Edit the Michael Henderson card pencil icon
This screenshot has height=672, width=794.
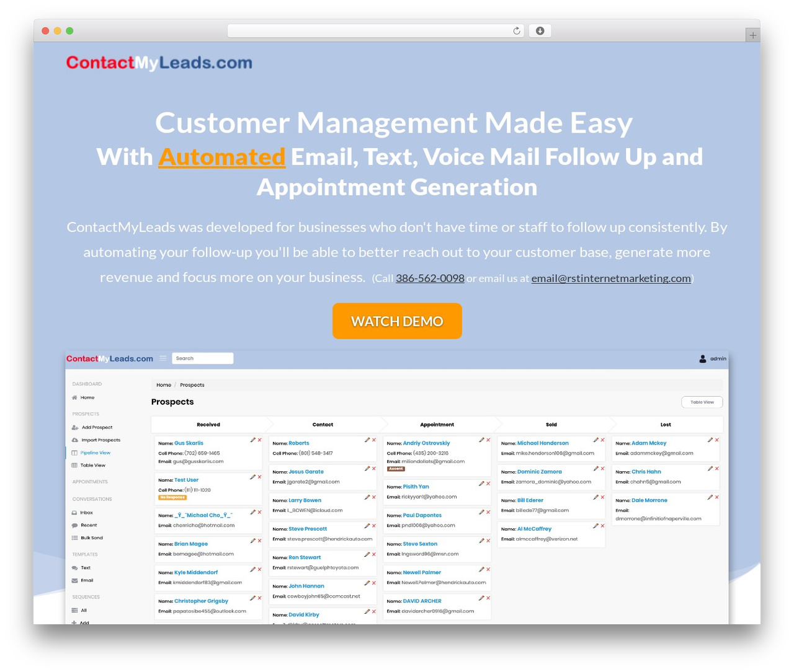[595, 440]
